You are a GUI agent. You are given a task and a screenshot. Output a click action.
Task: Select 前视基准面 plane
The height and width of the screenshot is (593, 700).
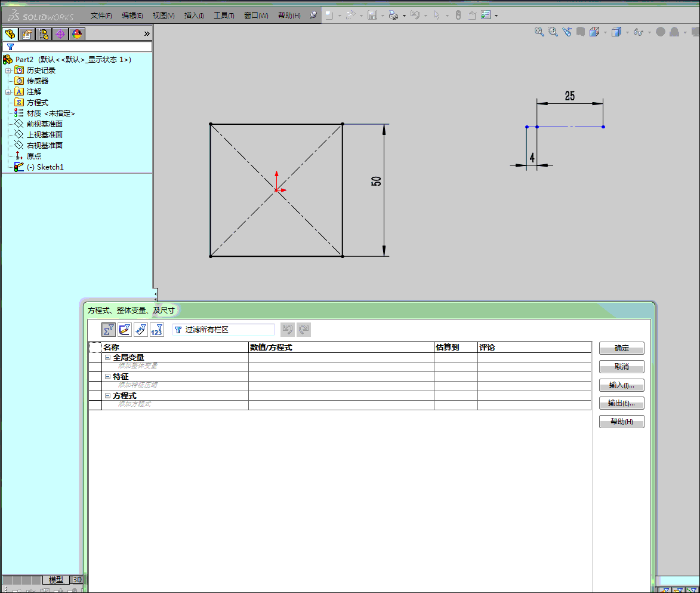pos(38,124)
